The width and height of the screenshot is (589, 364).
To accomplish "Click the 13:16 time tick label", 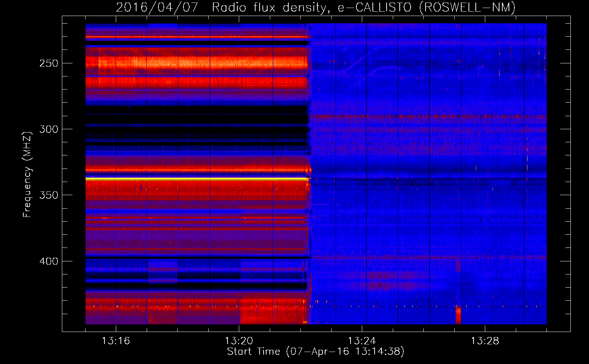I will click(116, 341).
